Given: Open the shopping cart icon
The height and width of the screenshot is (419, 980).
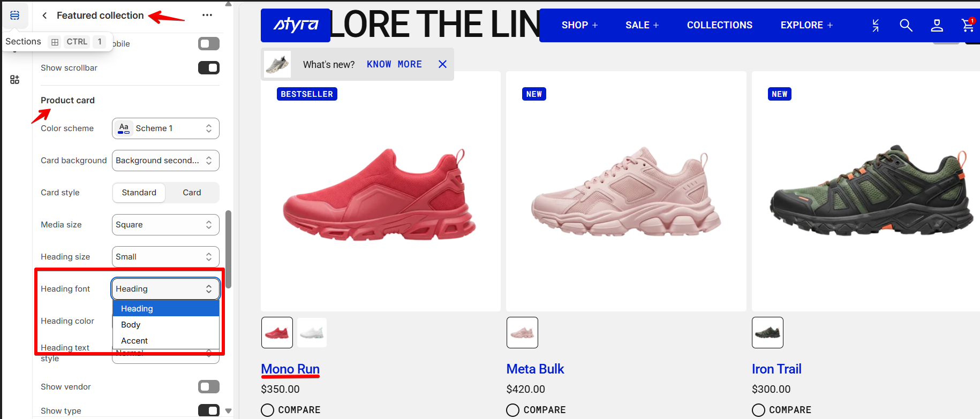Looking at the screenshot, I should tap(968, 25).
